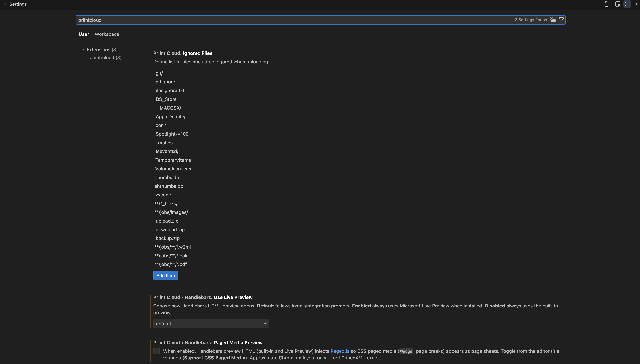This screenshot has height=364, width=640.
Task: Collapse the Extensions (3) tree node
Action: [82, 49]
